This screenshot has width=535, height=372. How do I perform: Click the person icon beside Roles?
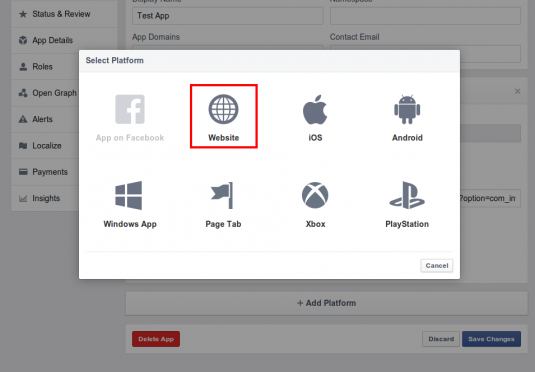tap(23, 67)
